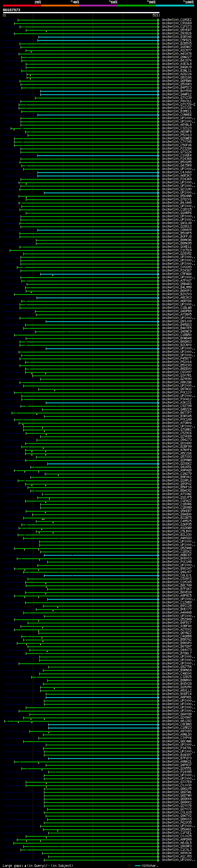
Task: Select label UniRef100_Q9SP02
Action: point(177,484)
